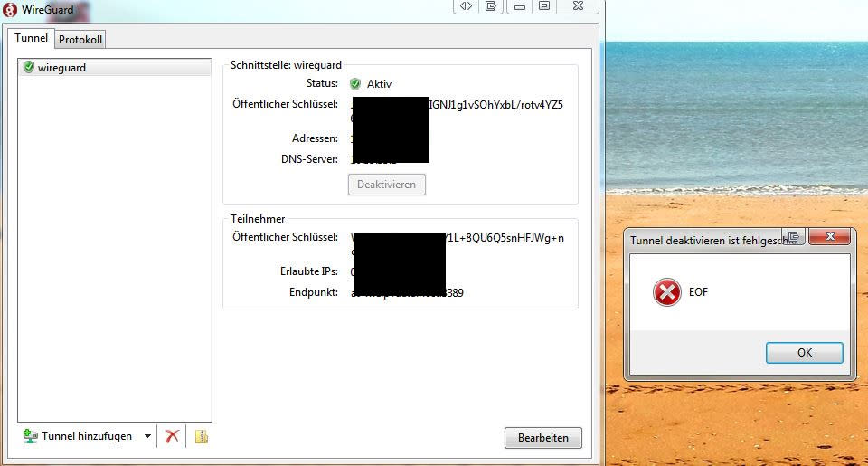Click the arrows icon in WireGuard title bar
This screenshot has height=466, width=868.
click(467, 6)
